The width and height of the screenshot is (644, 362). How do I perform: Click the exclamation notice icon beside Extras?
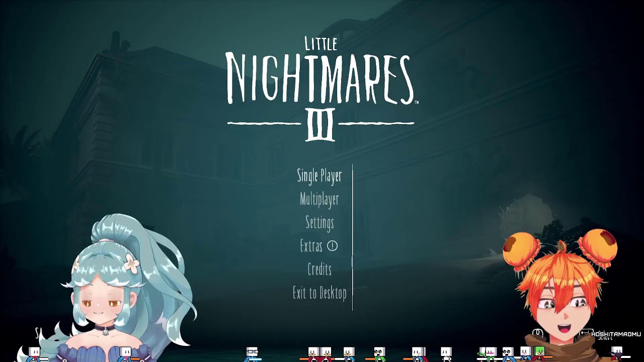pyautogui.click(x=333, y=246)
